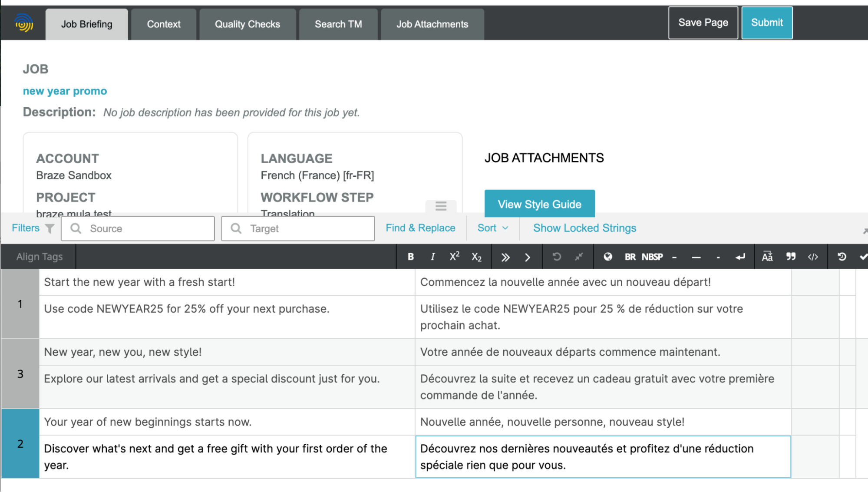Toggle Show Locked Strings
The image size is (868, 492).
pos(584,228)
